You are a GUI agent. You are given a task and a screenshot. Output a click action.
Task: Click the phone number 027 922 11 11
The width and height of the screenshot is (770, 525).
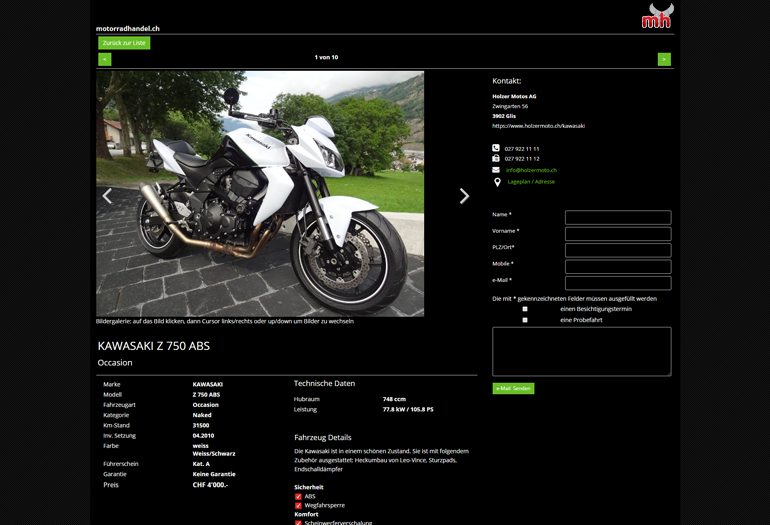pyautogui.click(x=522, y=149)
